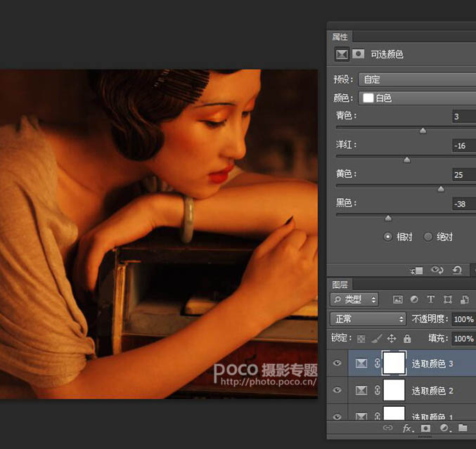The height and width of the screenshot is (449, 476).
Task: Click the clip to layer icon
Action: point(417,270)
